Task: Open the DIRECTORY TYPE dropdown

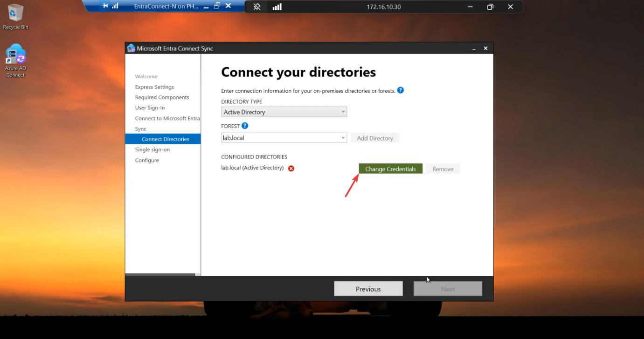Action: tap(284, 112)
